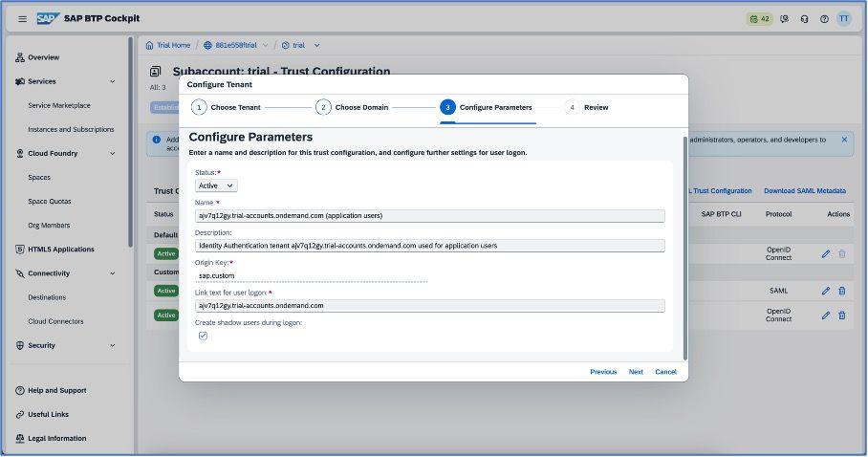Open the headset support icon
The width and height of the screenshot is (868, 457).
click(804, 19)
